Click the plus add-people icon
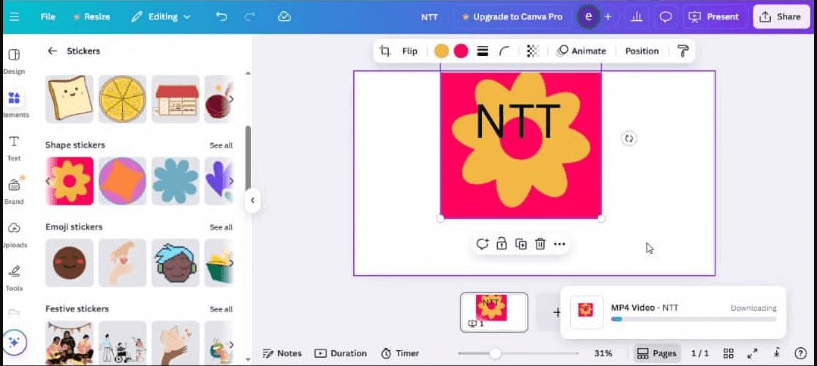 pyautogui.click(x=608, y=17)
